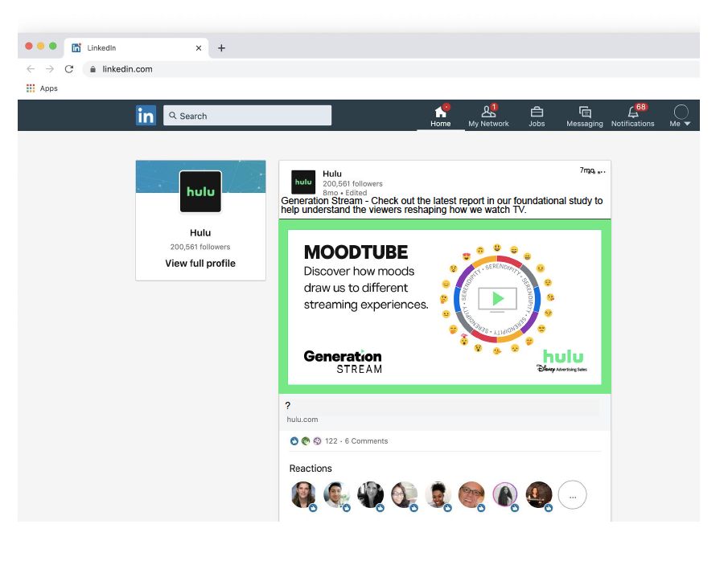Click the macOS yellow minimize window button
This screenshot has height=561, width=728.
point(41,46)
